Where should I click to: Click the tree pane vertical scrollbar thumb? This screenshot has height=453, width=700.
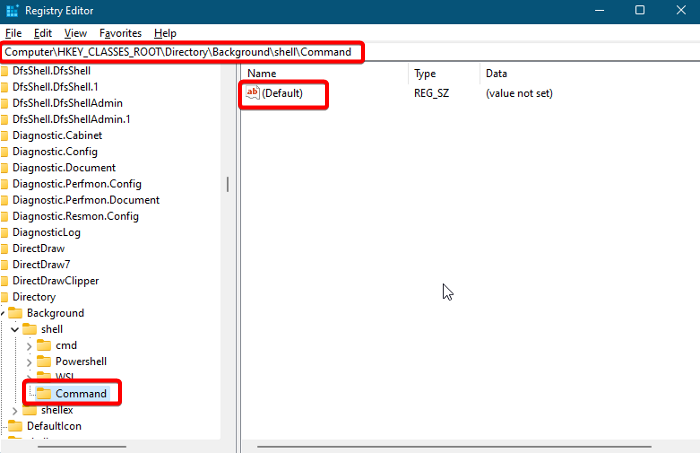pos(228,184)
